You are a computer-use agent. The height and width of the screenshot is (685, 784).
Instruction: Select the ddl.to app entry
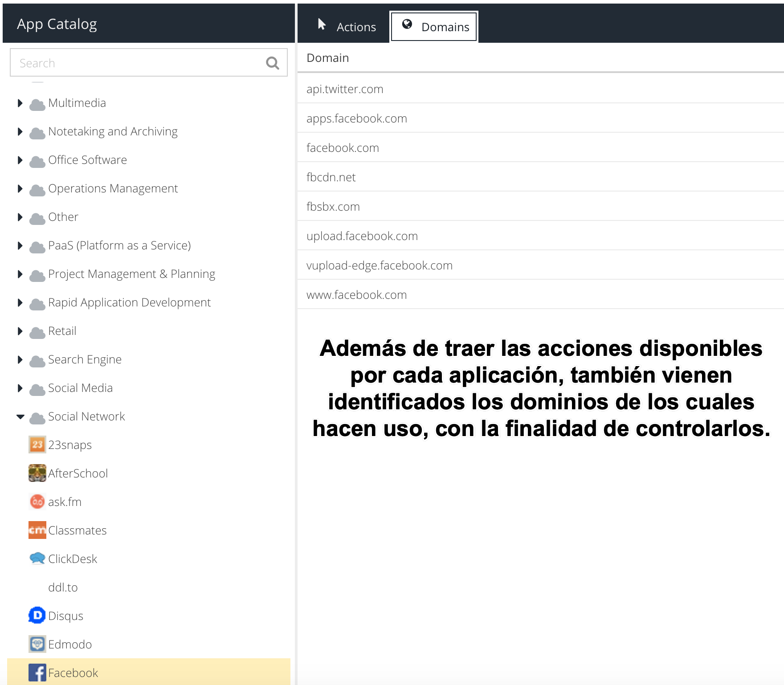[63, 587]
